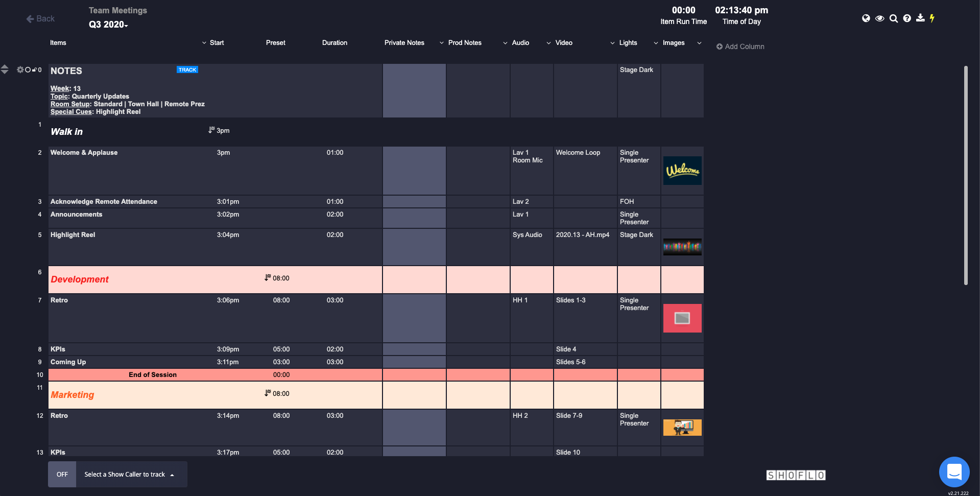Open the Private Notes column dropdown
The height and width of the screenshot is (496, 980).
click(441, 43)
